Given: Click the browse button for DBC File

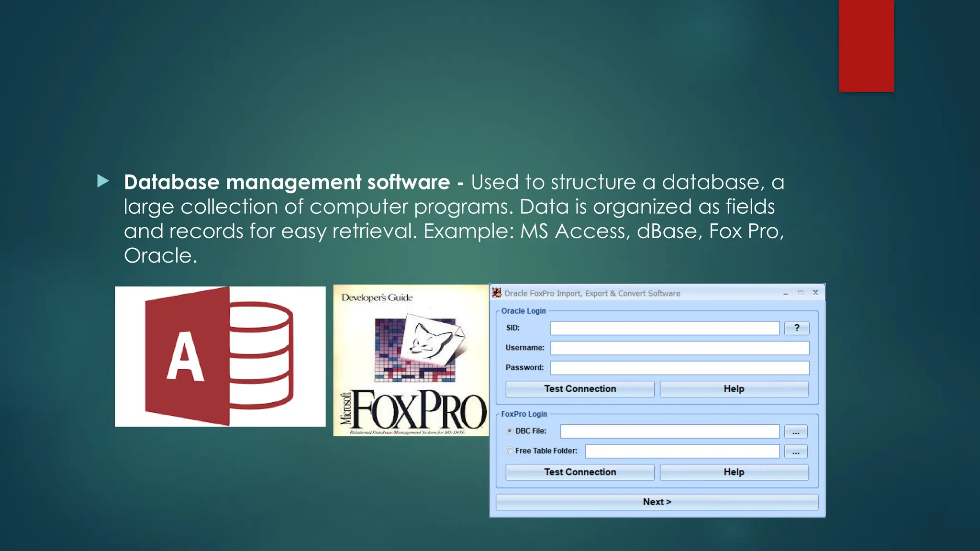Looking at the screenshot, I should pos(796,431).
